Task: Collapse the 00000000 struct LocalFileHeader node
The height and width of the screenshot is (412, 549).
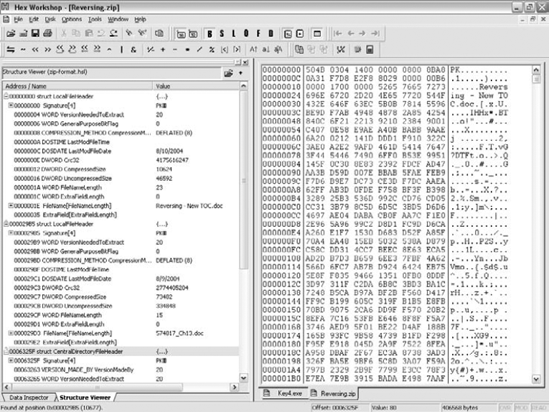Action: (x=6, y=96)
